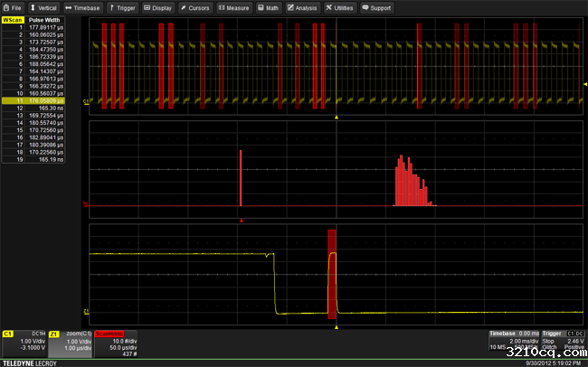Screen dimensions: 588x367
Task: Open the ScanHisto descriptor box
Action: pos(116,343)
